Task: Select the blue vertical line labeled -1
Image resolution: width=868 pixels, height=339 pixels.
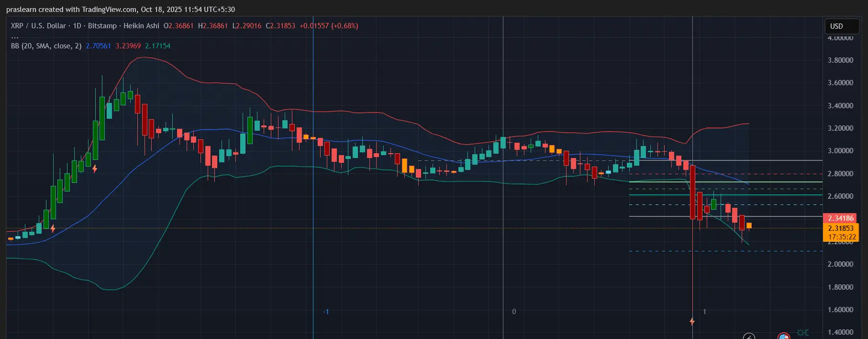Action: (x=313, y=177)
